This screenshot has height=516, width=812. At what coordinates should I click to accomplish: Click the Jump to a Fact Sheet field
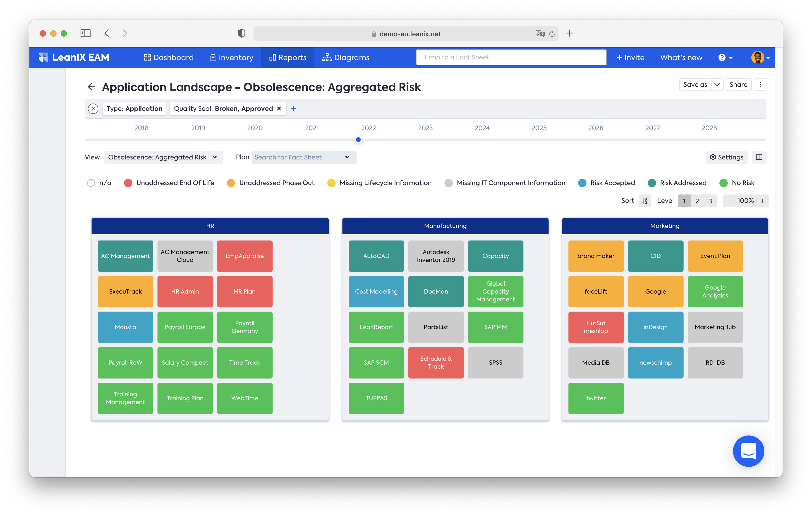511,57
